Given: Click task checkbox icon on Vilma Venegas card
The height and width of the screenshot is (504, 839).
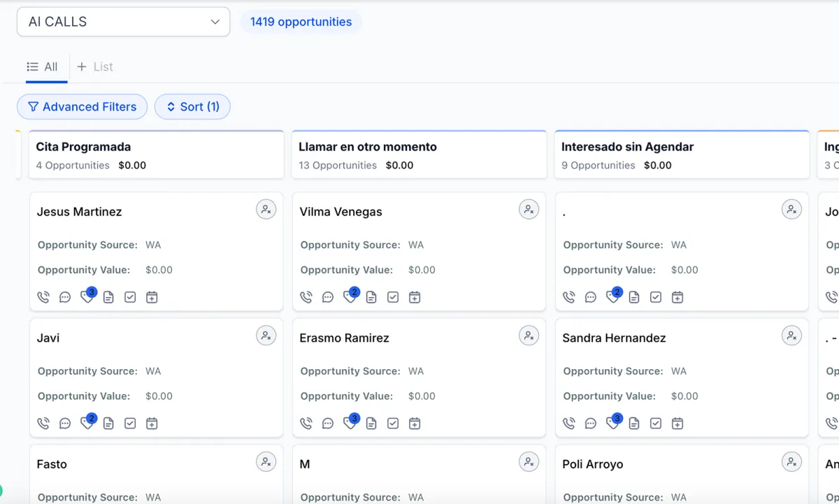Looking at the screenshot, I should tap(393, 297).
